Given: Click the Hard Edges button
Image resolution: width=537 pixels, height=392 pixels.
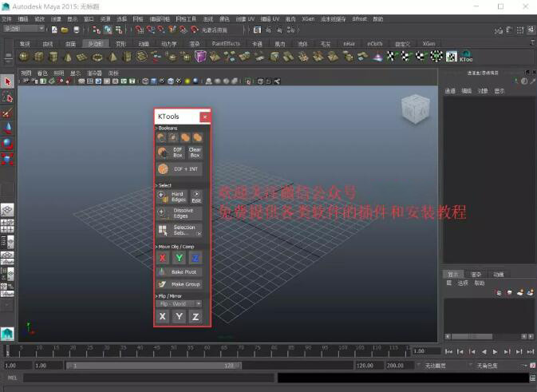Looking at the screenshot, I should (x=172, y=196).
